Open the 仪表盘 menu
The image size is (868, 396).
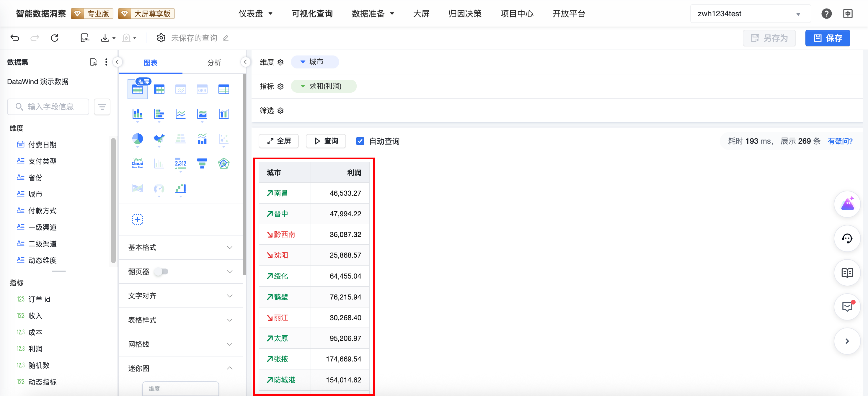(x=255, y=14)
